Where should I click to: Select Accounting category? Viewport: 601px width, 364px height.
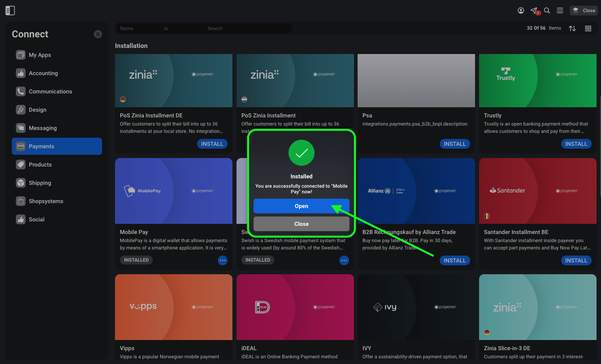(57, 73)
